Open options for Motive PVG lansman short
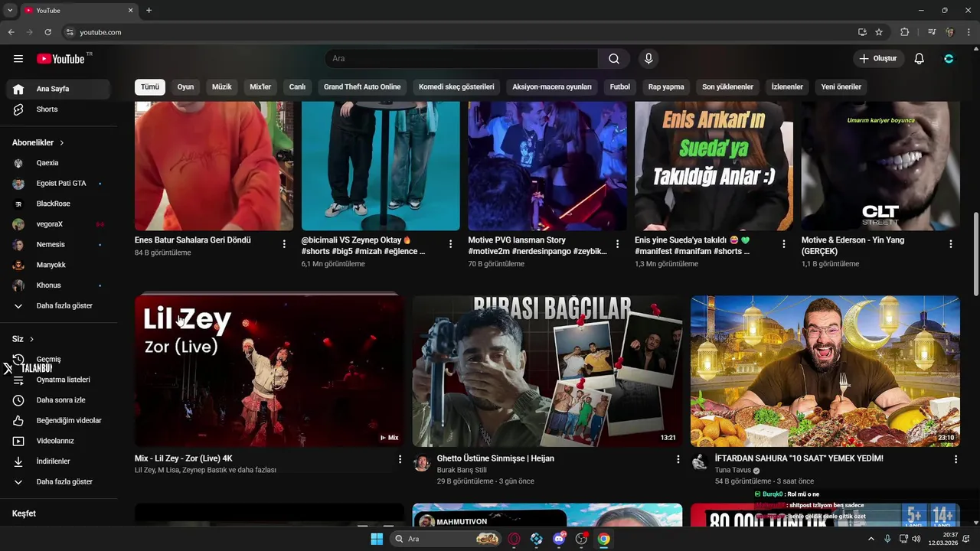The image size is (980, 551). pyautogui.click(x=617, y=244)
